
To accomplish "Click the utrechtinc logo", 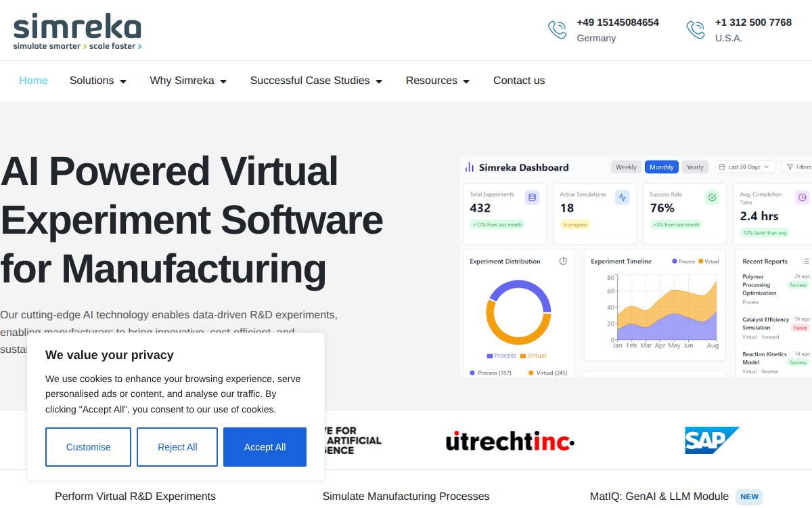I will click(510, 441).
